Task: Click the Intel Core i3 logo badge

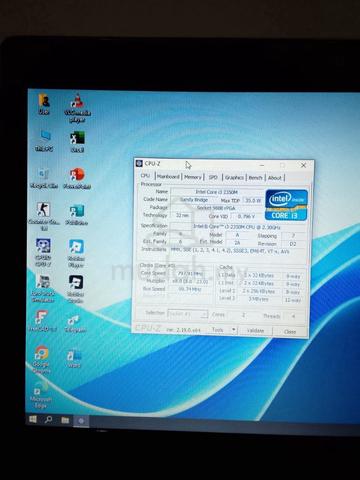Action: [x=287, y=205]
